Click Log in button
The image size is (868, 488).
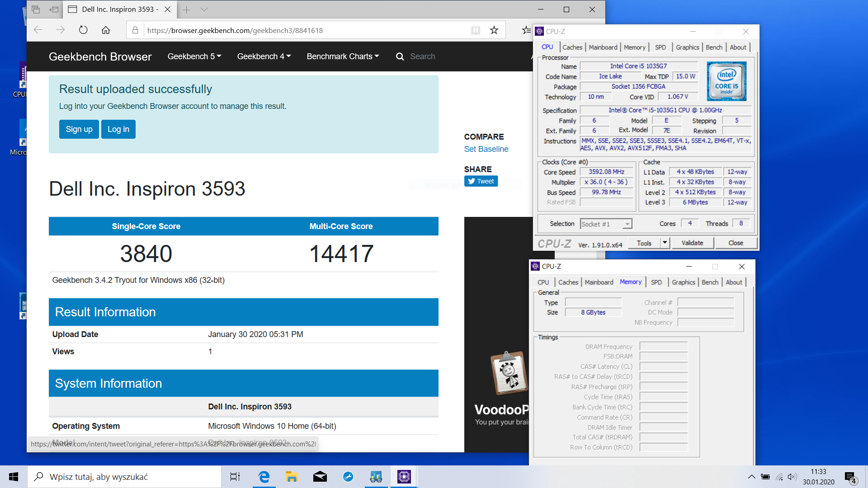click(118, 129)
